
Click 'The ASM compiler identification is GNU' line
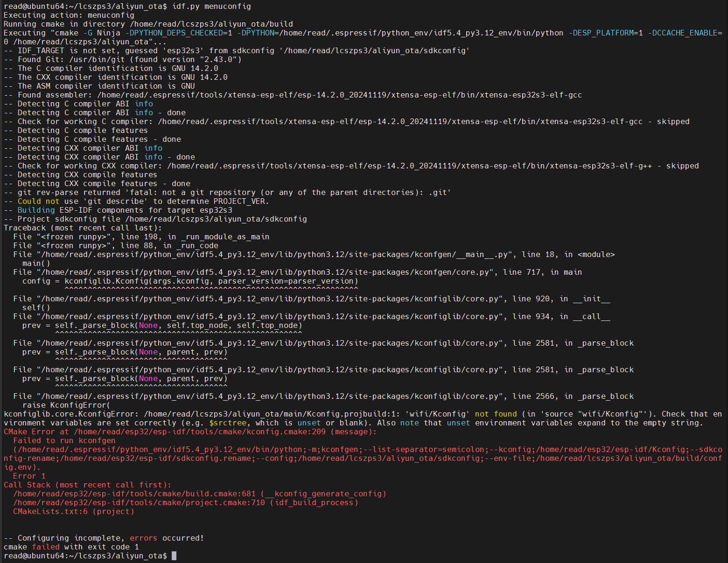[99, 86]
